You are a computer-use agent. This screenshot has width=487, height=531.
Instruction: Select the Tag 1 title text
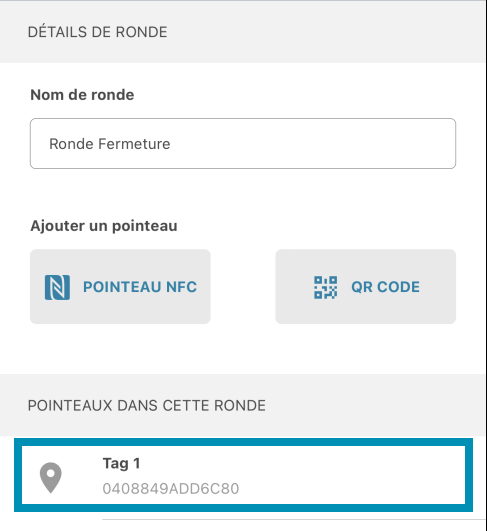click(x=121, y=463)
